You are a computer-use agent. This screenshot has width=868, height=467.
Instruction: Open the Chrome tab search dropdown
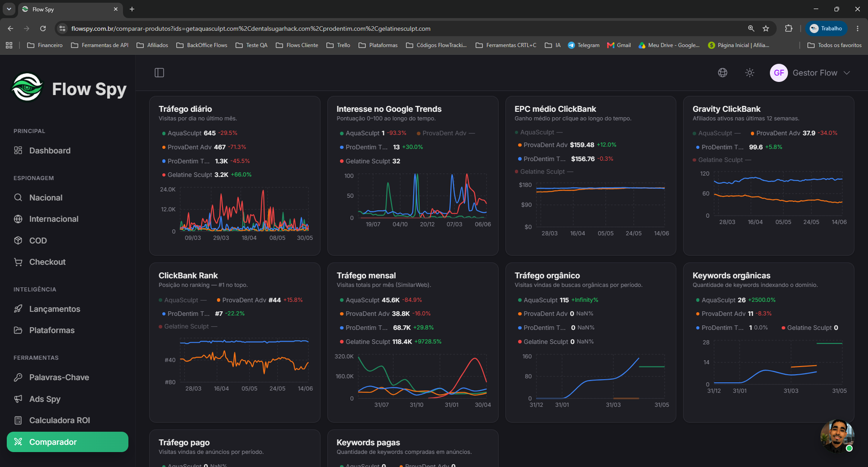click(9, 9)
